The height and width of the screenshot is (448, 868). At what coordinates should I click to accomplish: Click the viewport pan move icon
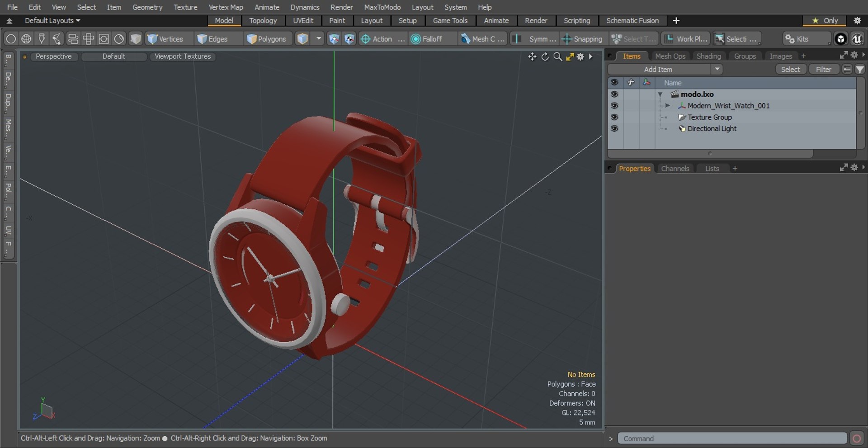(532, 57)
